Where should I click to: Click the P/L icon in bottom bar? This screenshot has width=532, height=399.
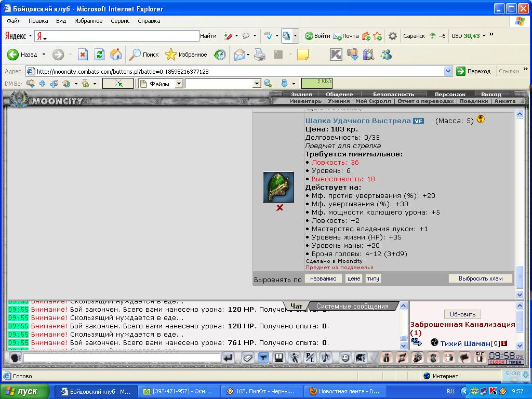(x=310, y=357)
